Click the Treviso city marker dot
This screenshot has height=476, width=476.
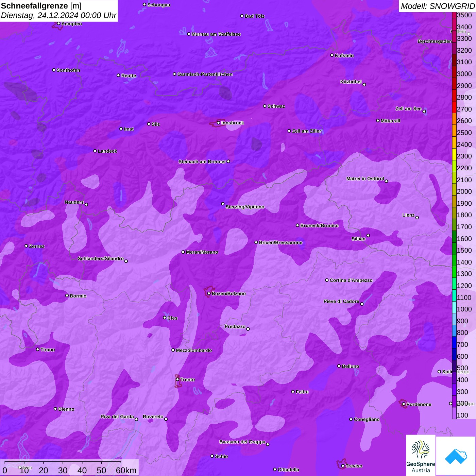(343, 466)
